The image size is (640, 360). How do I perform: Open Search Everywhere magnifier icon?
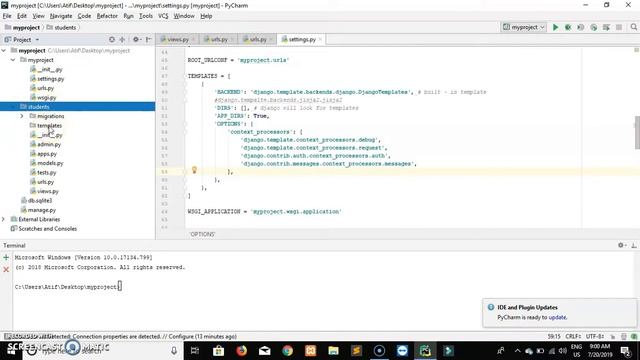[x=633, y=27]
